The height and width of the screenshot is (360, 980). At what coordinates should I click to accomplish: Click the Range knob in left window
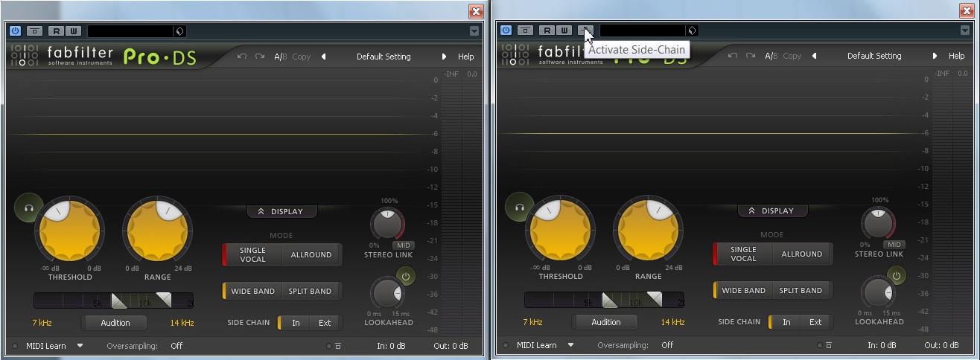157,231
